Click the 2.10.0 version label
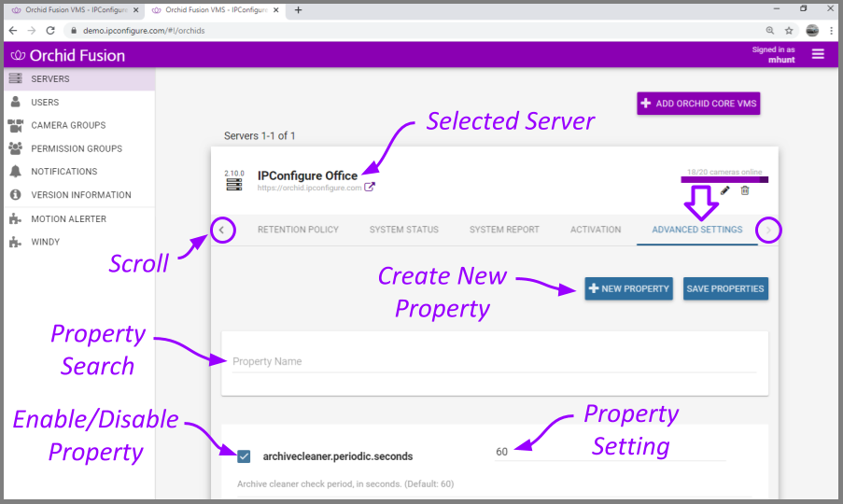Viewport: 843px width, 504px height. click(234, 173)
